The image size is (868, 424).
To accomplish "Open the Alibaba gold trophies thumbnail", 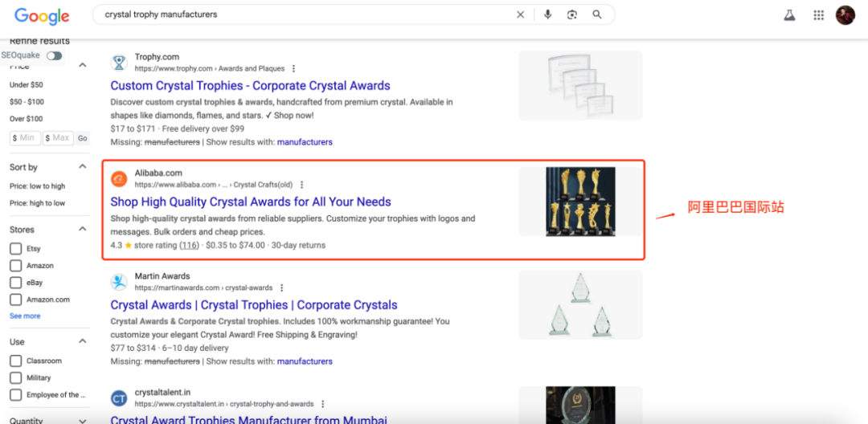I will coord(581,202).
